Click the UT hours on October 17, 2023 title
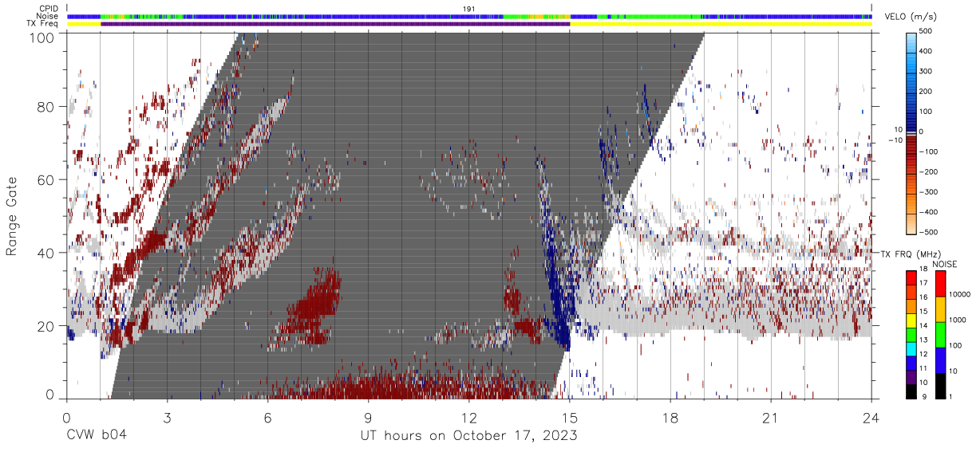The width and height of the screenshot is (980, 452). (x=469, y=435)
